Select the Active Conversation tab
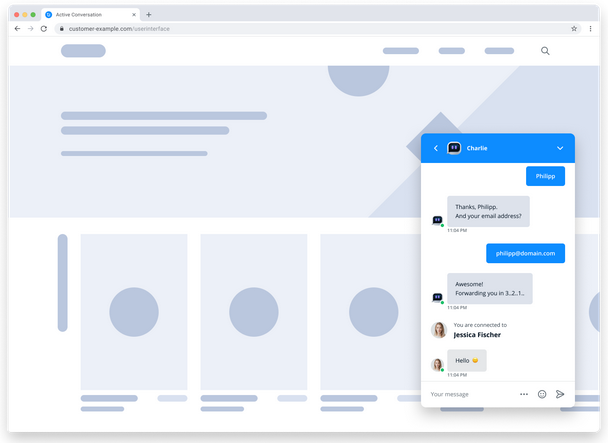The height and width of the screenshot is (443, 608). [x=91, y=15]
